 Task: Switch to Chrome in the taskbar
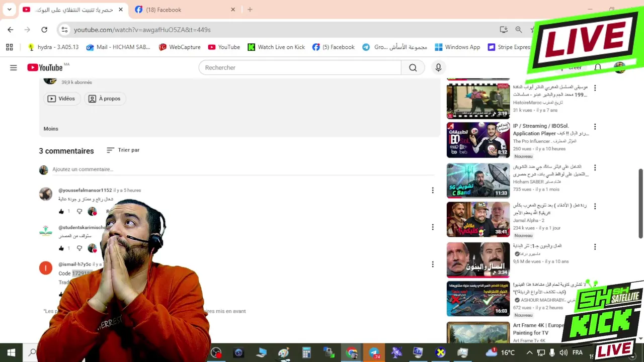[x=352, y=352]
